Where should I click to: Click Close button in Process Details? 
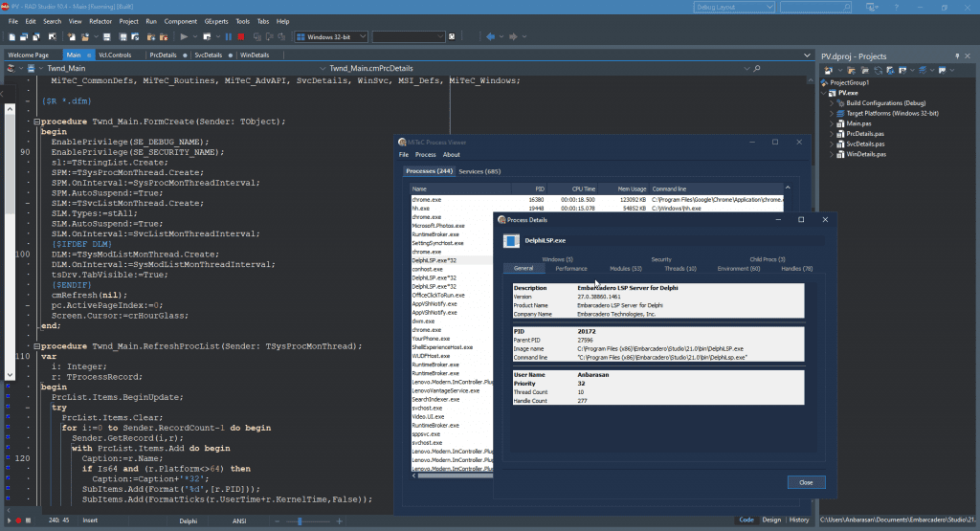click(x=806, y=482)
